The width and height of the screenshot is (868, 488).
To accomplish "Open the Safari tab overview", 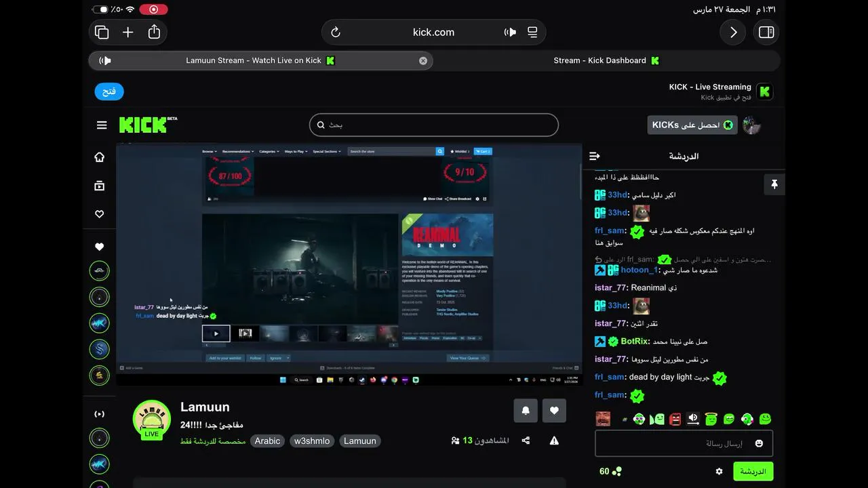I will (102, 33).
